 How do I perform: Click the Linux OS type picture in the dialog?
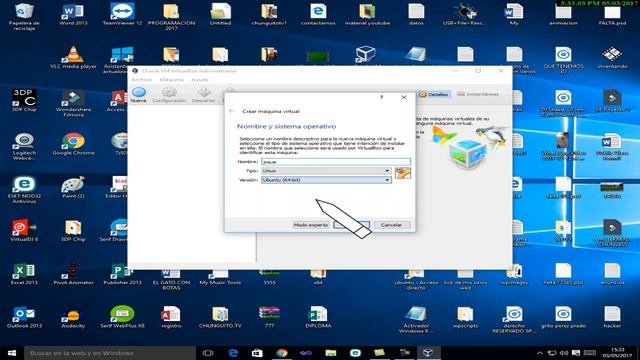402,173
